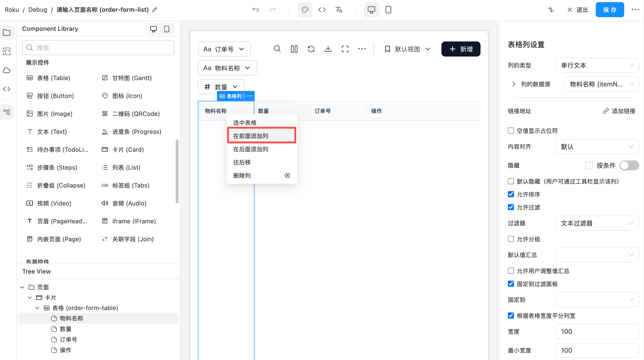
Task: Click the 新增 button
Action: pos(461,49)
